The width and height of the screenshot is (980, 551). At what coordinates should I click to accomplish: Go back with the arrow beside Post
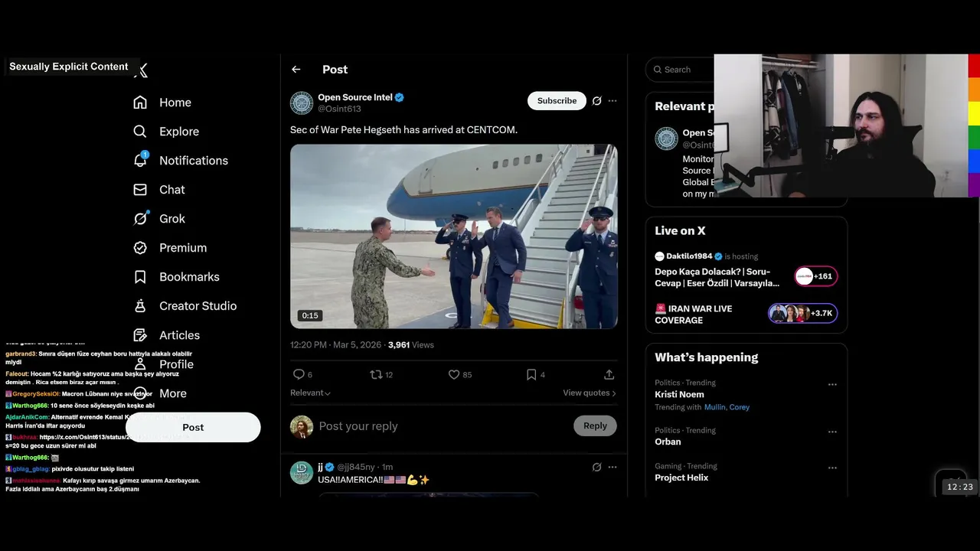click(x=296, y=70)
